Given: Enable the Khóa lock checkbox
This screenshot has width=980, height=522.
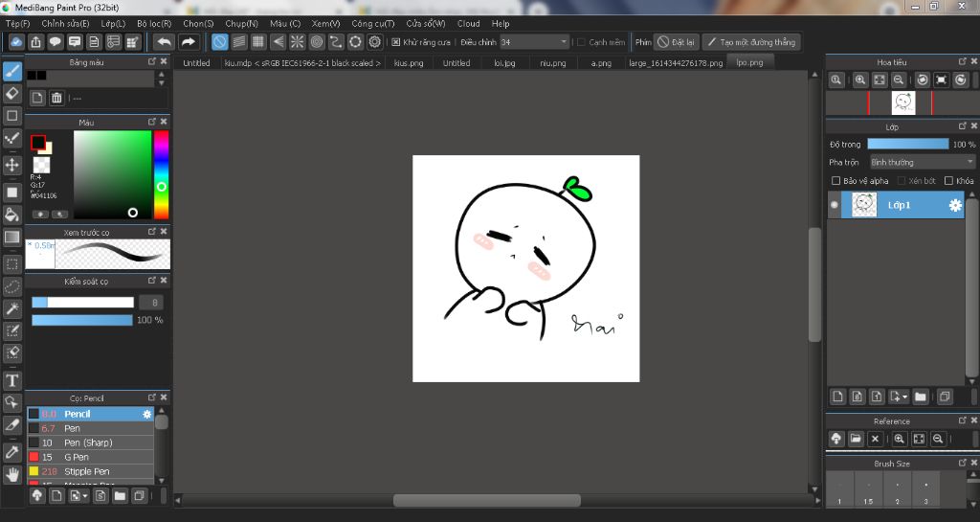Looking at the screenshot, I should (948, 181).
